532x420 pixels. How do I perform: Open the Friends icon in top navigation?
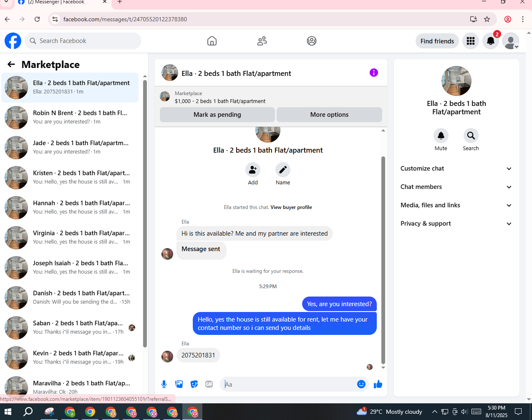pos(262,41)
